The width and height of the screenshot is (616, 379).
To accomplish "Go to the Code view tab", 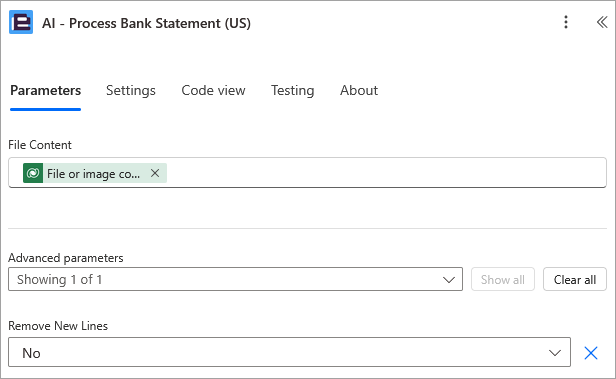I will pyautogui.click(x=213, y=90).
